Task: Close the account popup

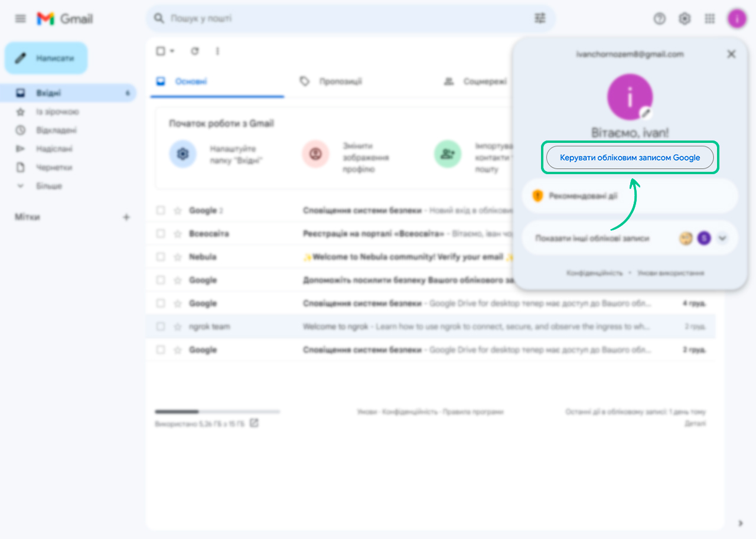Action: (731, 54)
